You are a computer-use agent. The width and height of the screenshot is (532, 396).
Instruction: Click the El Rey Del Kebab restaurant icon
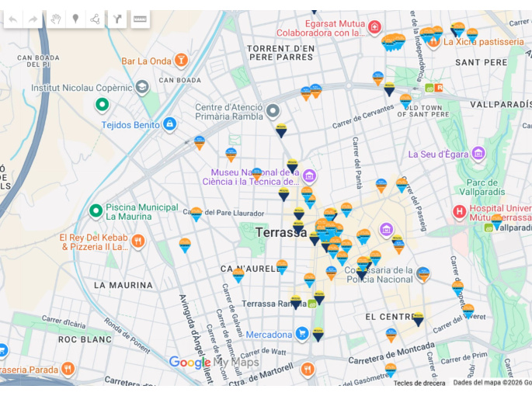coord(137,241)
